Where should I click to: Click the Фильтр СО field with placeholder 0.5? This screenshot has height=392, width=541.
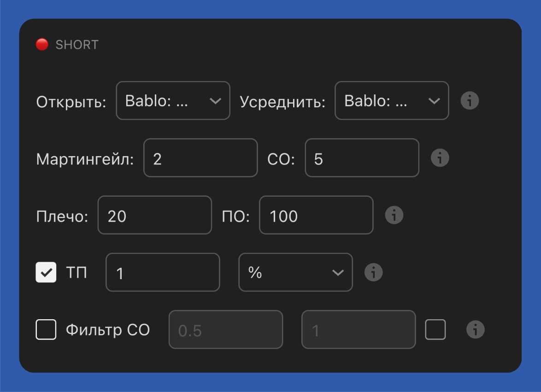[226, 329]
